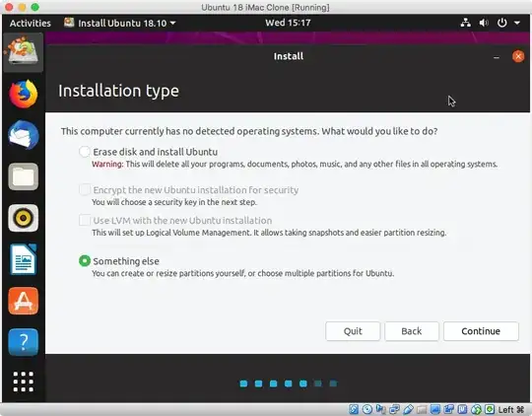Open the Help question mark icon
The image size is (532, 416).
(23, 342)
